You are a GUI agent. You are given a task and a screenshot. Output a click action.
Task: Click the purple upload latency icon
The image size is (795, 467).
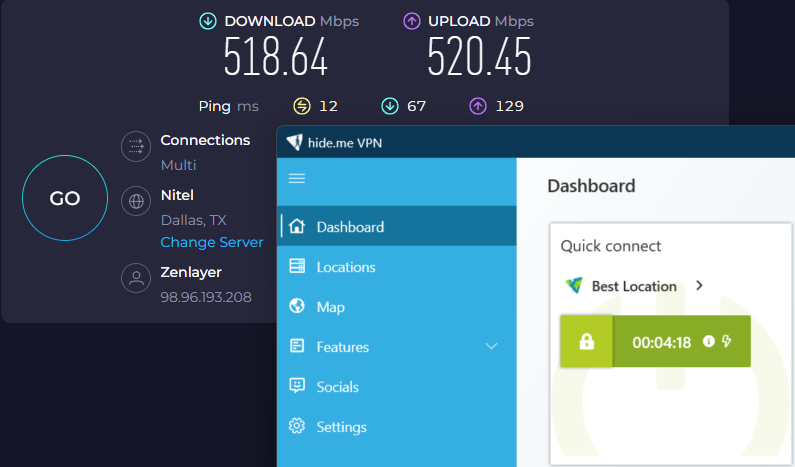(x=478, y=106)
